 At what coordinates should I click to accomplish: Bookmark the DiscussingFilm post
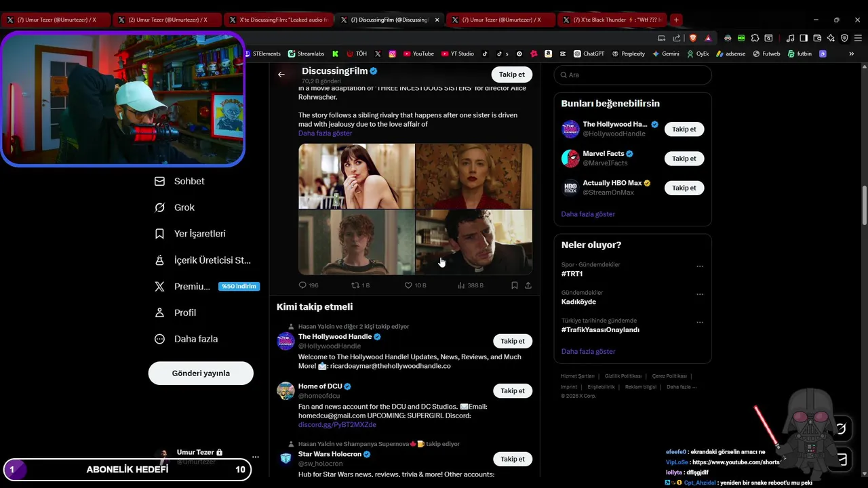click(515, 285)
